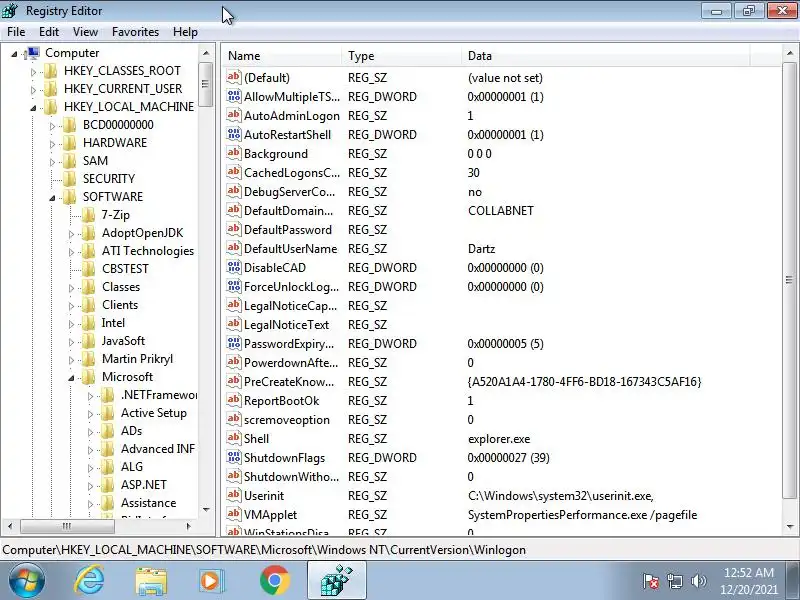This screenshot has width=800, height=600.
Task: Click the string icon beside DefaultPassword
Action: point(234,229)
